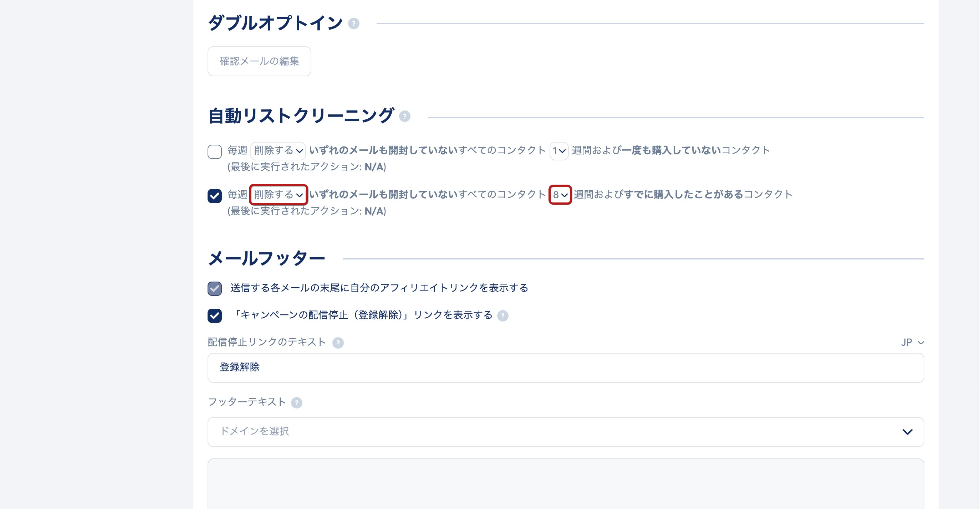This screenshot has width=980, height=509.
Task: Toggle unsubscribe link display checkbox
Action: pos(215,315)
